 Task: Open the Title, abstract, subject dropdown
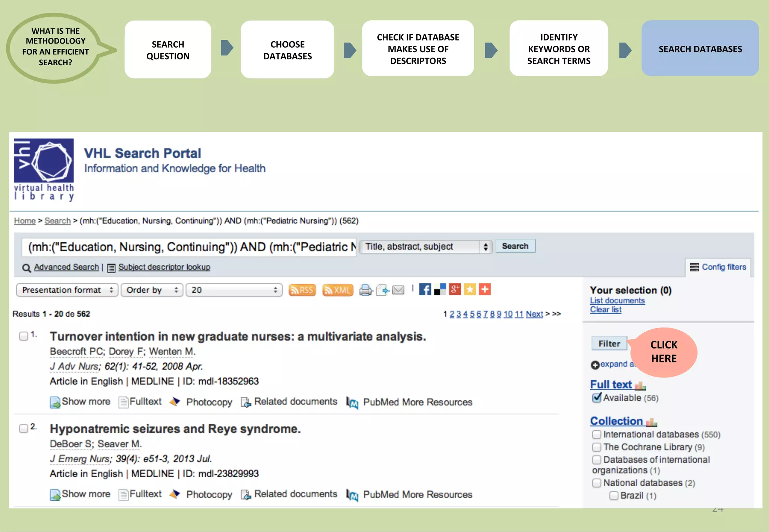pyautogui.click(x=426, y=246)
